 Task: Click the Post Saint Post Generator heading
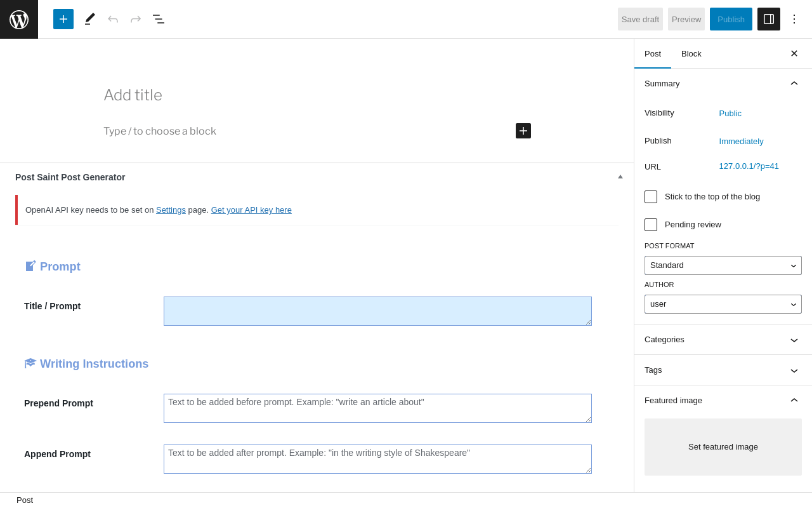coord(70,177)
